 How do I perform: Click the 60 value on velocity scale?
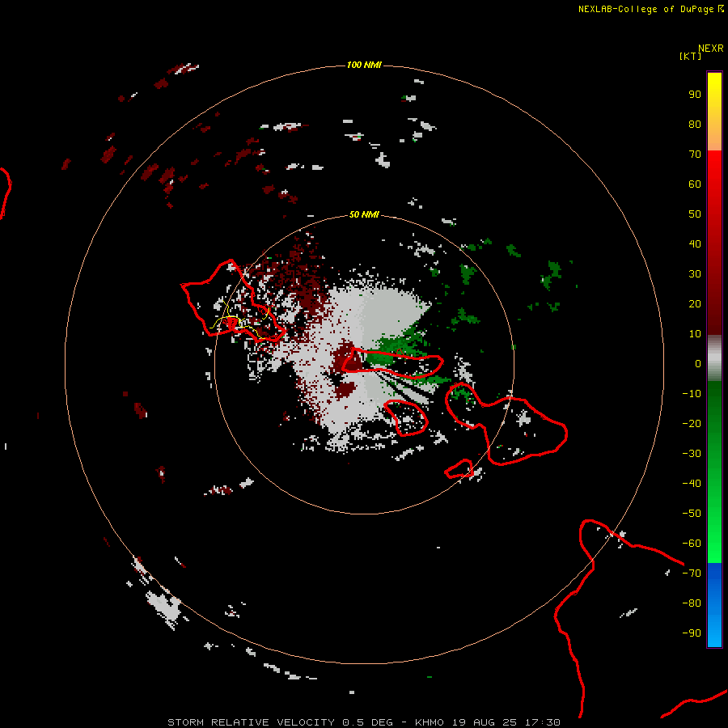coord(695,184)
